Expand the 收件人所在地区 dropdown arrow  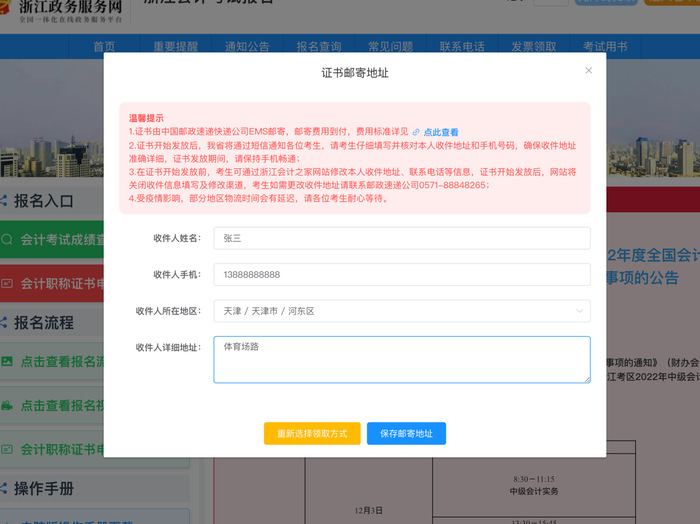click(x=579, y=312)
